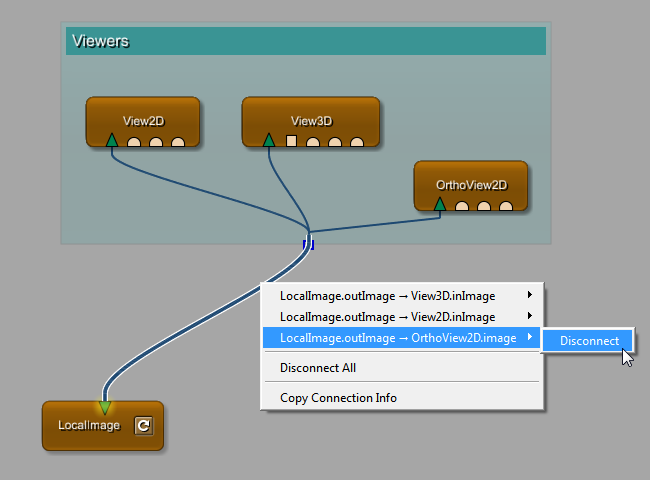Click the square connector on View3D

(292, 141)
